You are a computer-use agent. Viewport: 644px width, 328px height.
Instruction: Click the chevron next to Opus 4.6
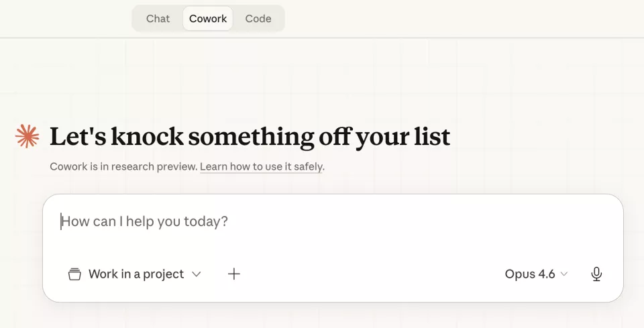564,274
